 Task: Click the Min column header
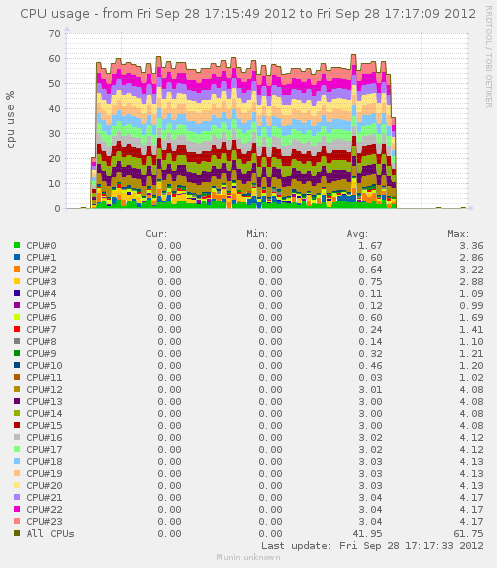point(257,234)
